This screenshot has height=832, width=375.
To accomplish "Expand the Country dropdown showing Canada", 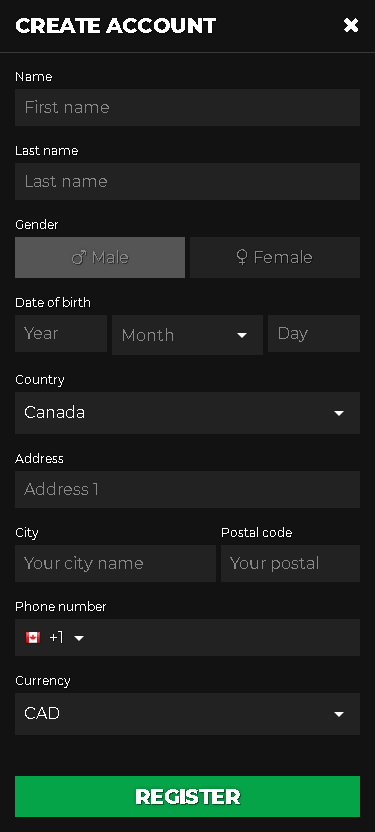I will tap(187, 413).
